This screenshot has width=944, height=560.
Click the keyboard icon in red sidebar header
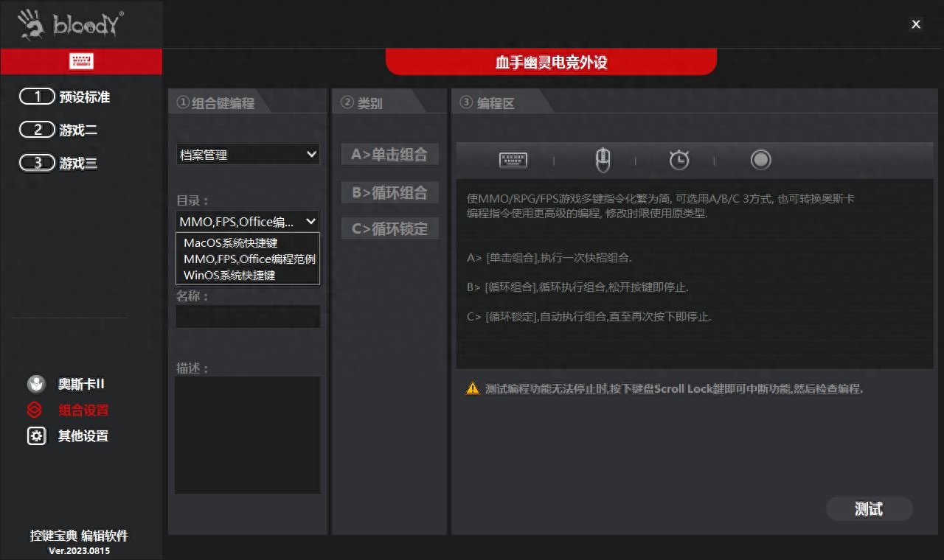pyautogui.click(x=81, y=61)
